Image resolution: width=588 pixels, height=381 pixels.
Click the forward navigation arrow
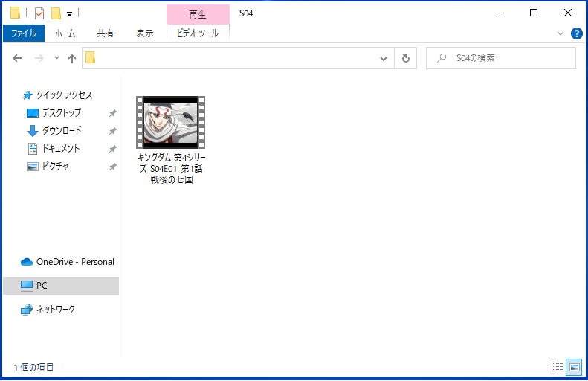coord(39,58)
